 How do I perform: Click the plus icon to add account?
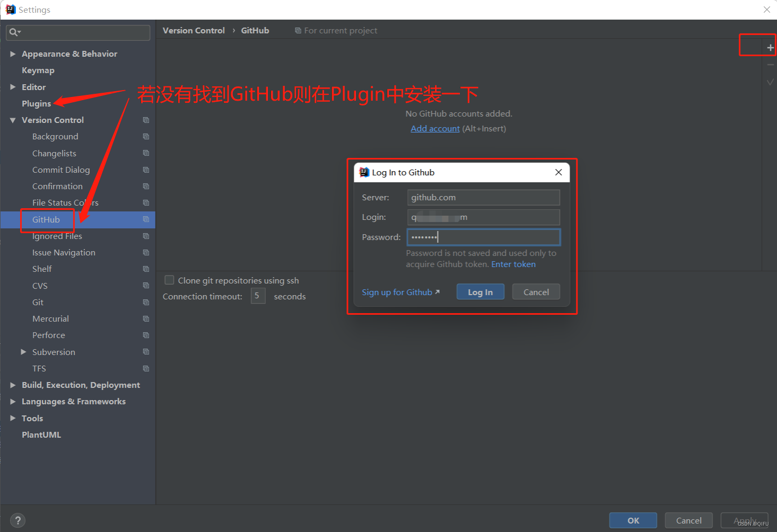(x=770, y=48)
